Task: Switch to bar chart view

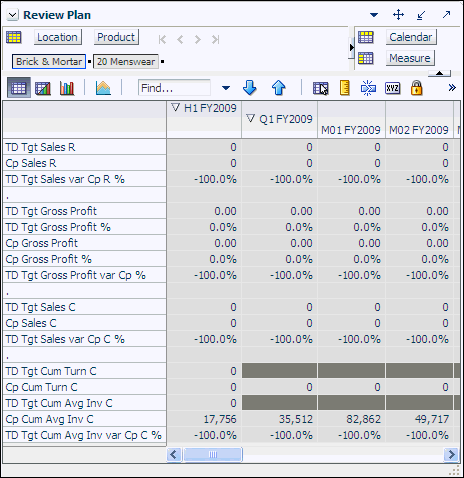Action: pos(67,88)
